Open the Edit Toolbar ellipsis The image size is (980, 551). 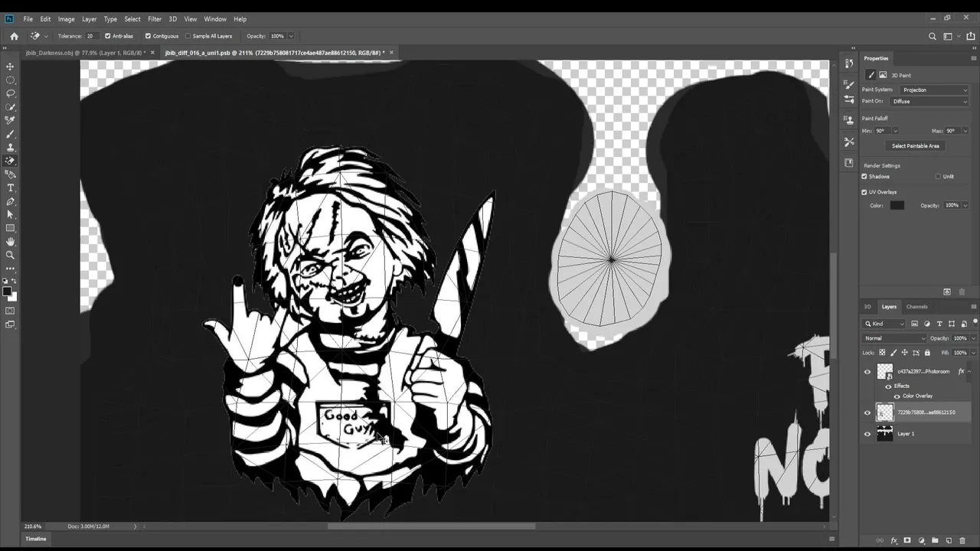click(x=11, y=269)
